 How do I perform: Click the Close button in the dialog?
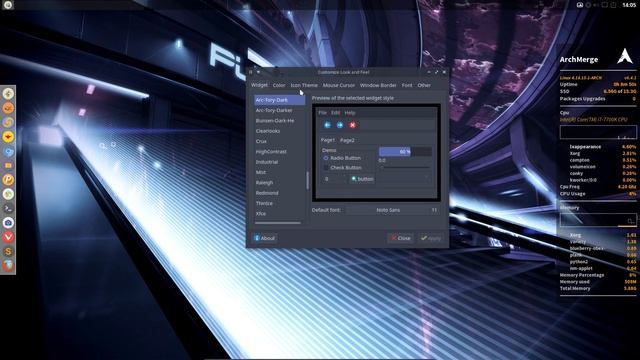[x=401, y=238]
